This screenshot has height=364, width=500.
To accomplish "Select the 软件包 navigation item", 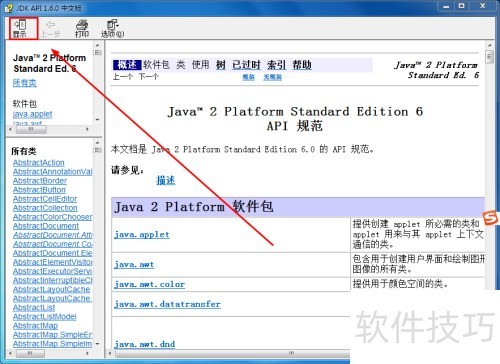I will (x=157, y=65).
